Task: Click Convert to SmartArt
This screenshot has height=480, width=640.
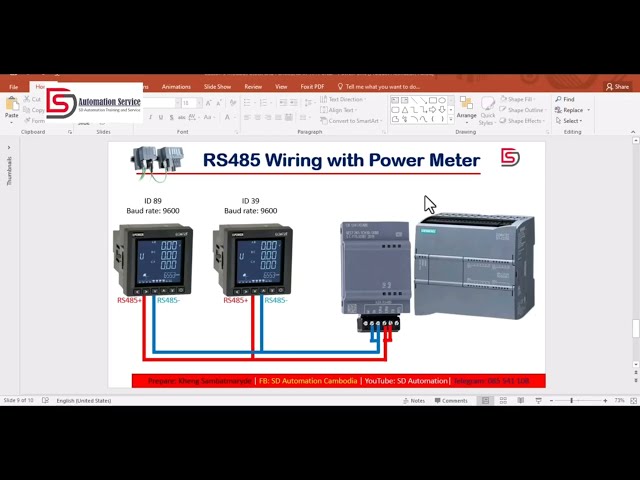Action: (351, 121)
